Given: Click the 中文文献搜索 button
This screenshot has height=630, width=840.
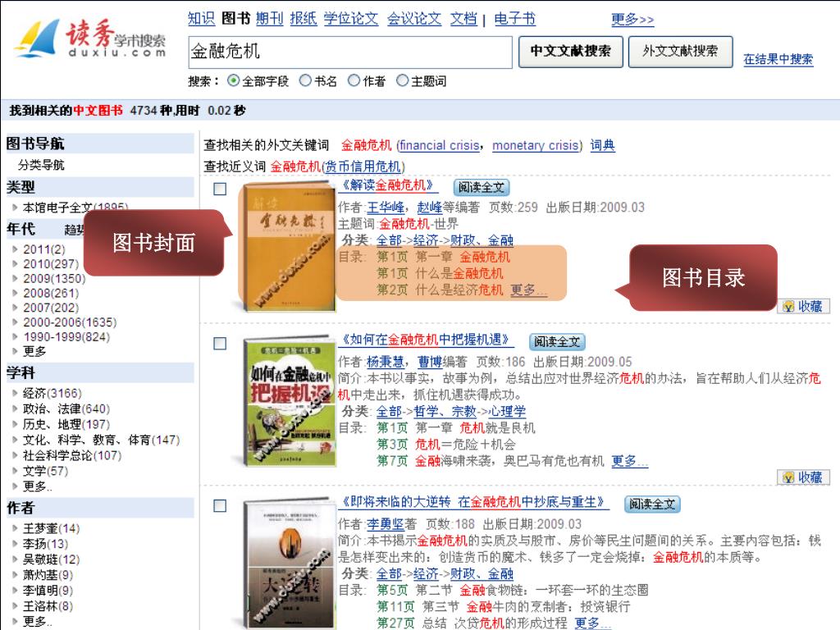Looking at the screenshot, I should 571,52.
